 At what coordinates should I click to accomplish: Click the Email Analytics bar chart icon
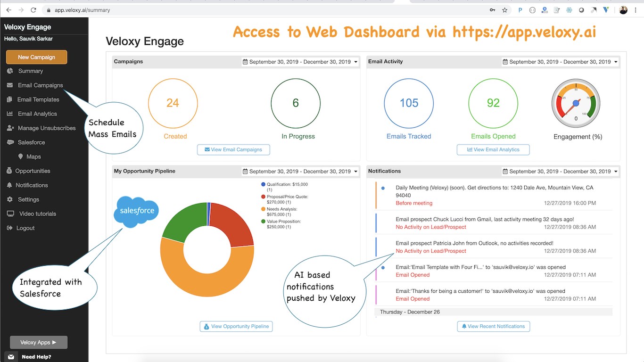[x=10, y=114]
